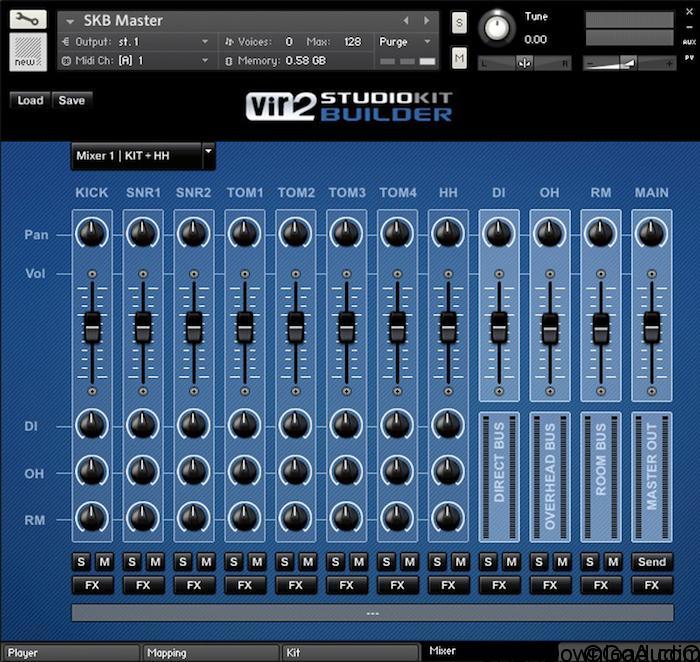Select the Mixer tab

click(490, 651)
